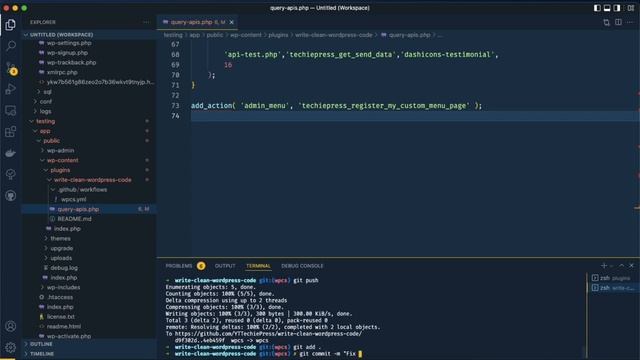The image size is (640, 360).
Task: Open editor More Actions ellipsis
Action: click(630, 22)
